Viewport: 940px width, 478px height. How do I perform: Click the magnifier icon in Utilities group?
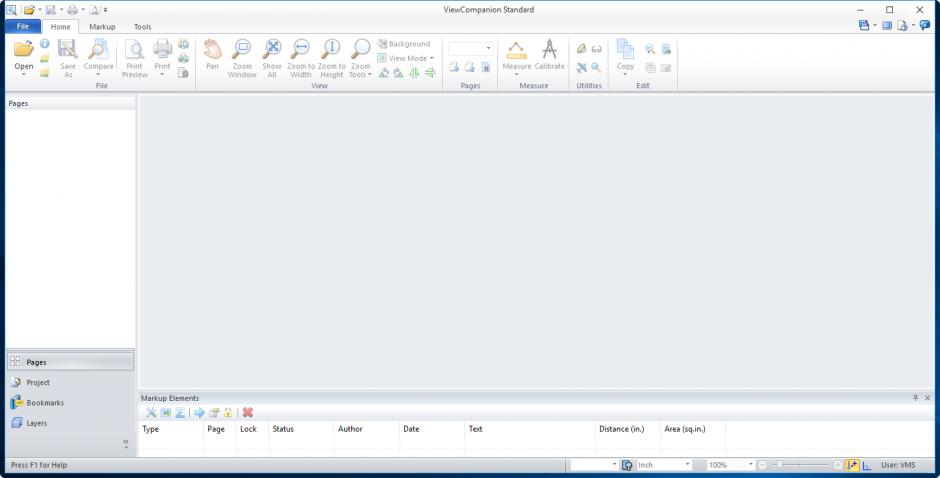[596, 68]
